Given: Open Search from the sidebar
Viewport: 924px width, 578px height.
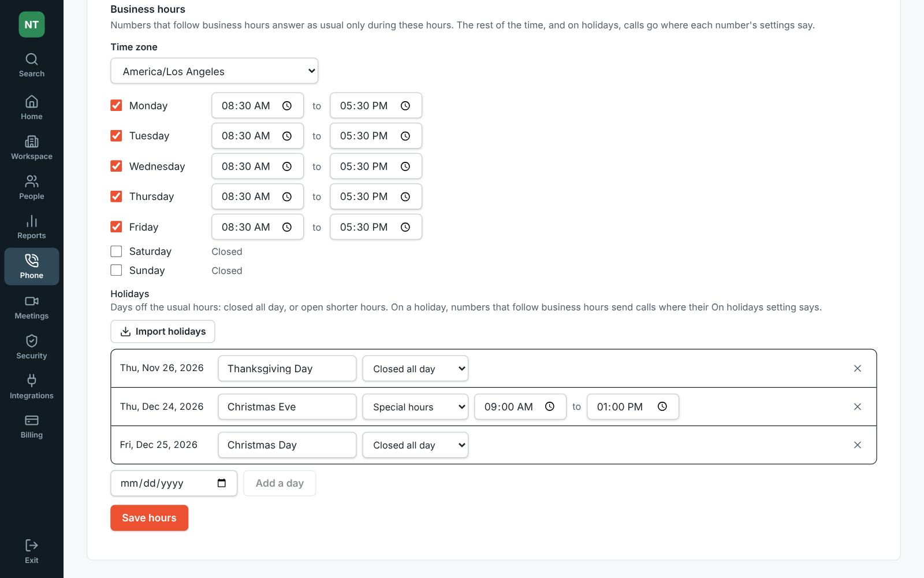Looking at the screenshot, I should point(32,65).
